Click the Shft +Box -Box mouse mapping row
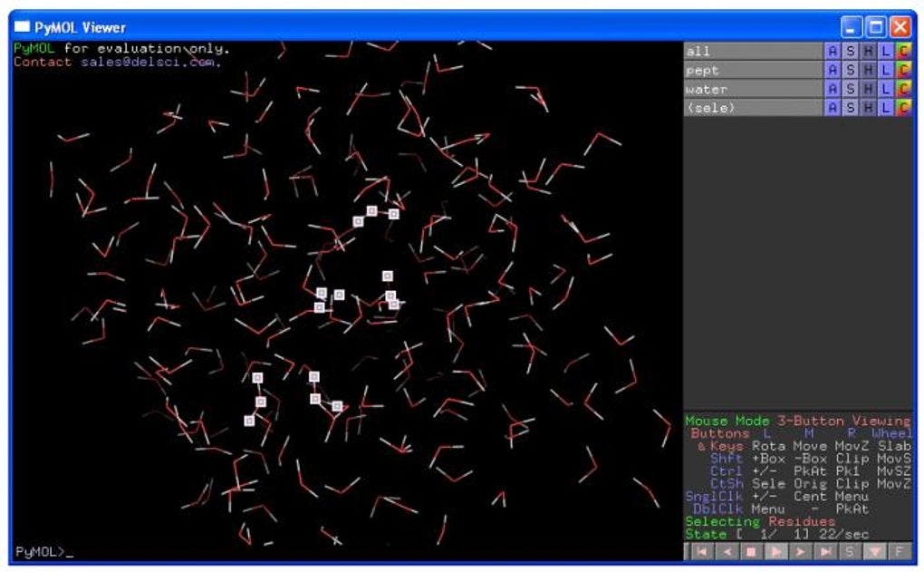Image resolution: width=924 pixels, height=572 pixels. [x=810, y=459]
